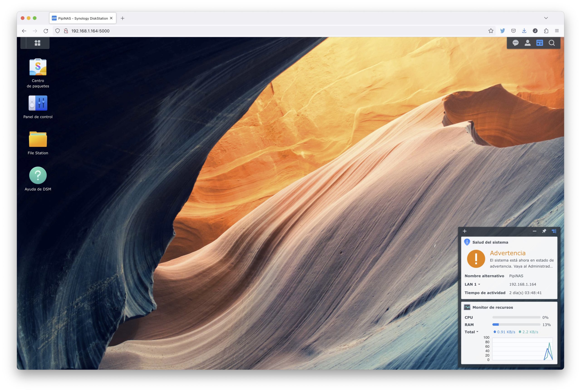This screenshot has height=392, width=581.
Task: Open Panel de control desktop icon
Action: [x=38, y=103]
